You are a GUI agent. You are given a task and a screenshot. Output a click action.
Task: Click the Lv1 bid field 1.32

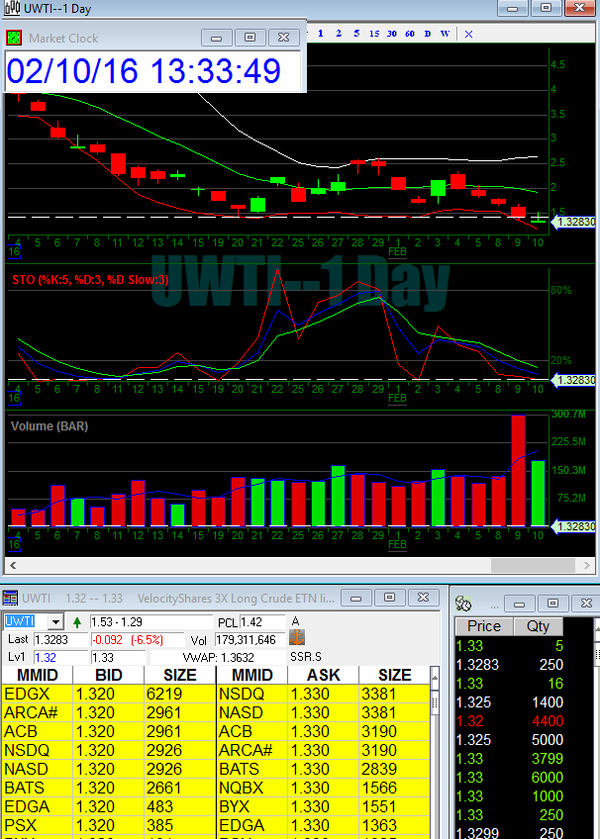60,657
